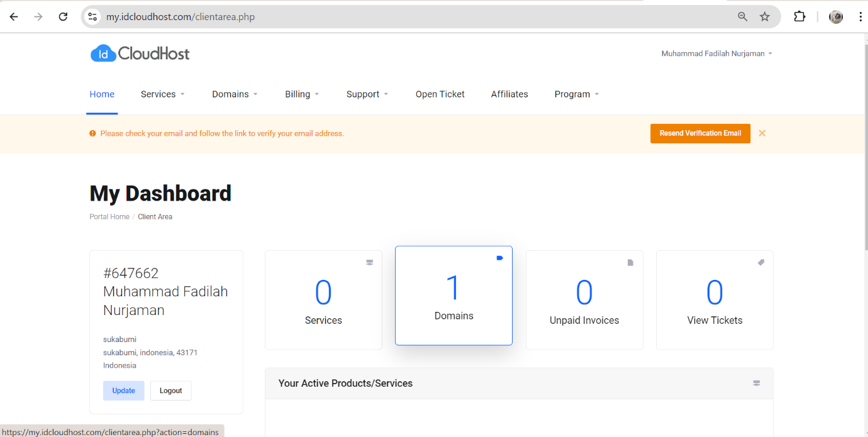This screenshot has width=868, height=437.
Task: Click the verify email message text
Action: (222, 133)
